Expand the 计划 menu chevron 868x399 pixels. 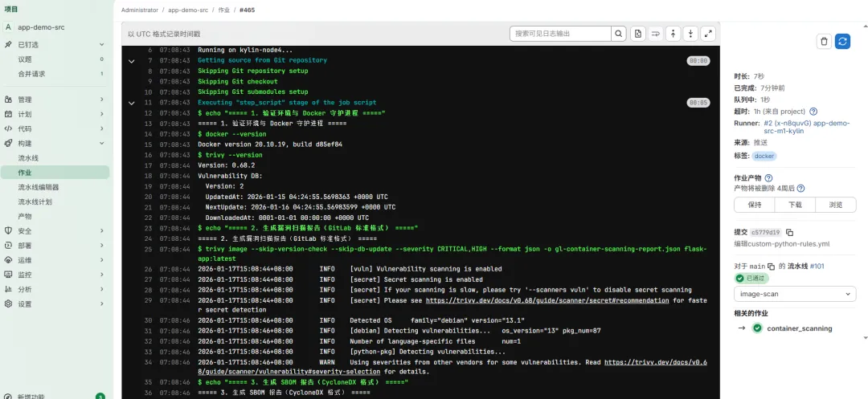coord(102,114)
